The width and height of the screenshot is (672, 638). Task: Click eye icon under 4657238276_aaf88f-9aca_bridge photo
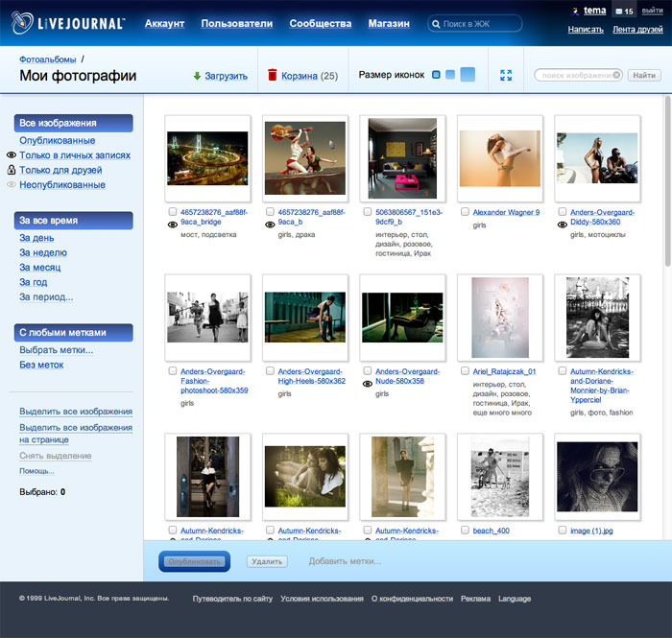[173, 224]
